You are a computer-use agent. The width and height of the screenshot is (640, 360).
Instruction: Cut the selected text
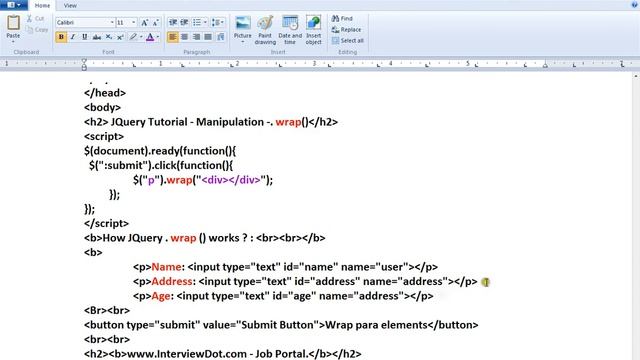[36, 18]
